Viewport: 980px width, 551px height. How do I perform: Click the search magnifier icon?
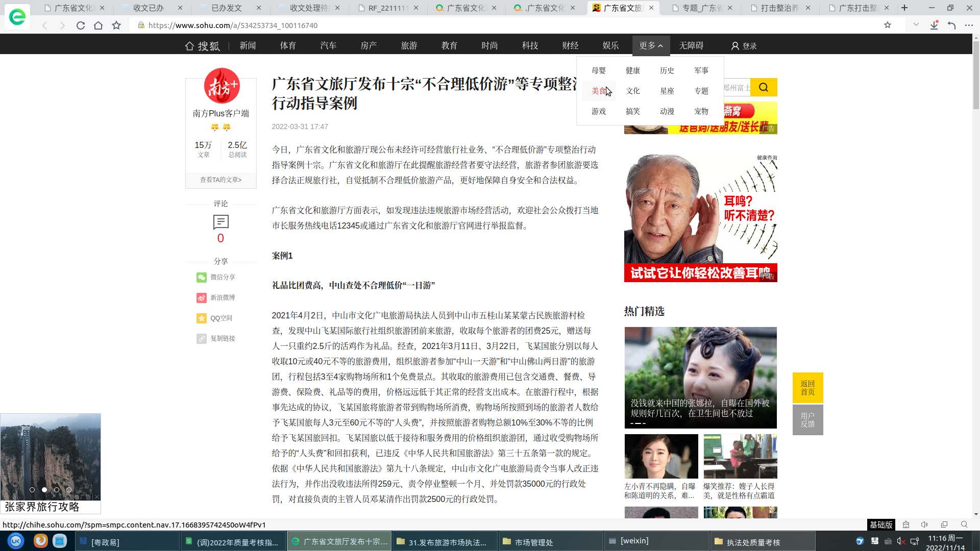(x=763, y=87)
